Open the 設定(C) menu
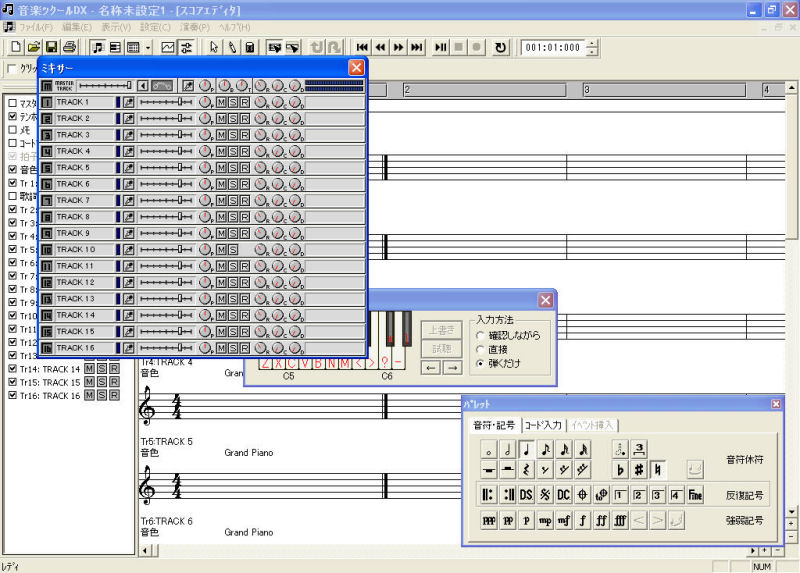Viewport: 800px width, 573px height. tap(155, 26)
